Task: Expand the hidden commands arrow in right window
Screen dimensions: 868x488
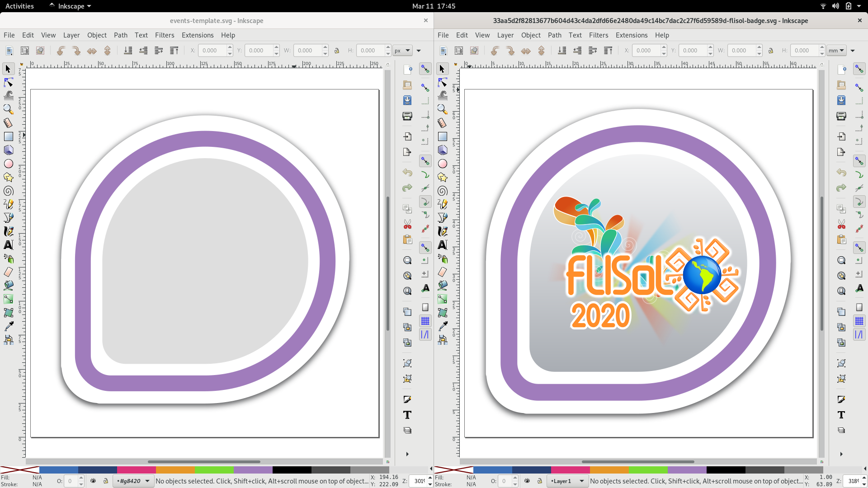Action: pos(841,454)
